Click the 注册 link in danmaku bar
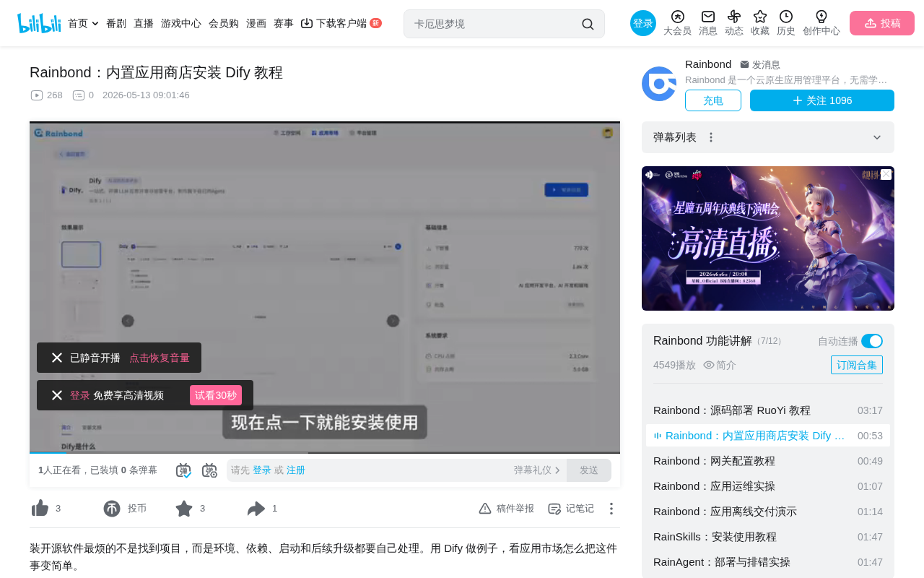The image size is (924, 578). tap(296, 470)
